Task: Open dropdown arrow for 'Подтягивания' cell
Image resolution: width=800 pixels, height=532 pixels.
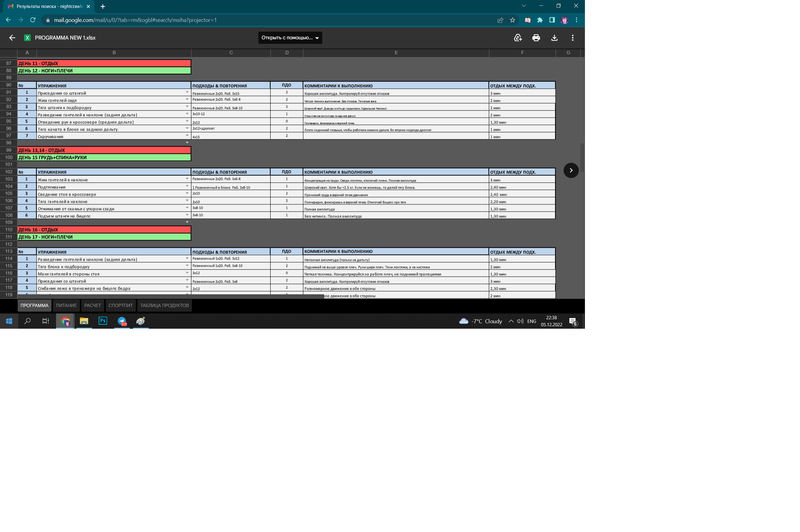Action: click(187, 186)
